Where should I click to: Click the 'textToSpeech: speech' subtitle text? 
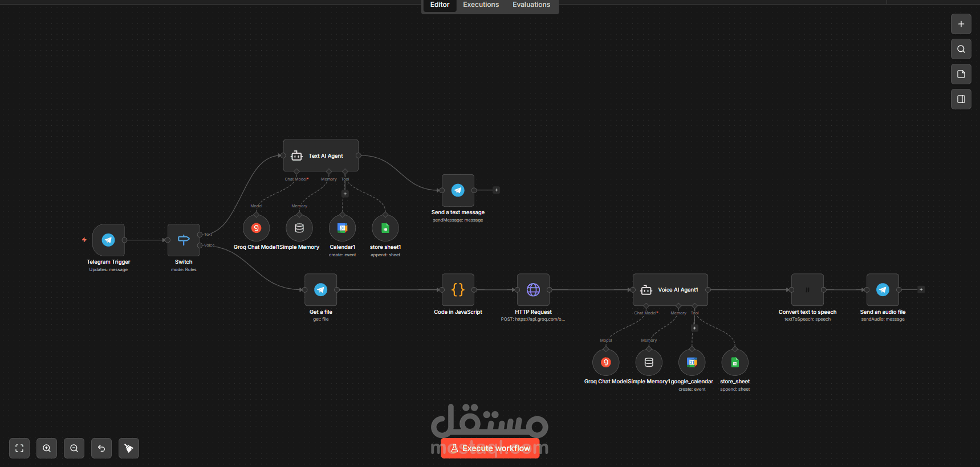807,319
